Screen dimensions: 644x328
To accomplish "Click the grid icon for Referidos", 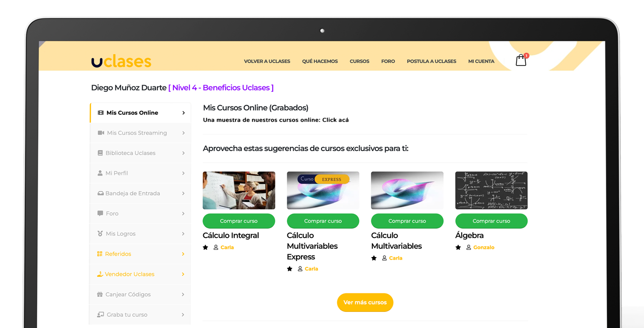I will (x=100, y=254).
